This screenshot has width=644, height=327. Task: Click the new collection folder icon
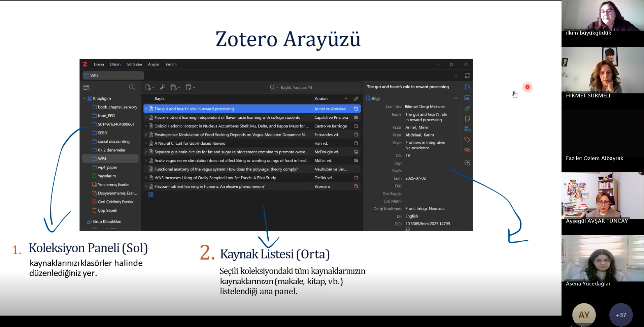point(87,88)
